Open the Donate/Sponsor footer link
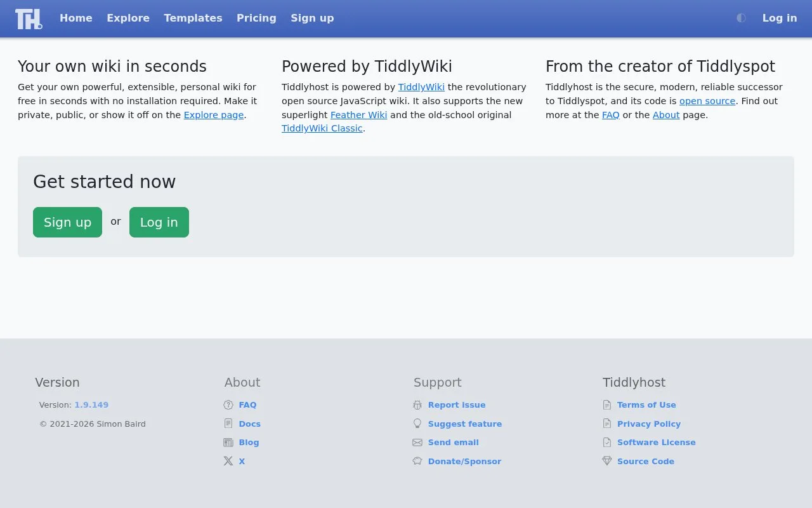This screenshot has width=812, height=508. coord(465,461)
